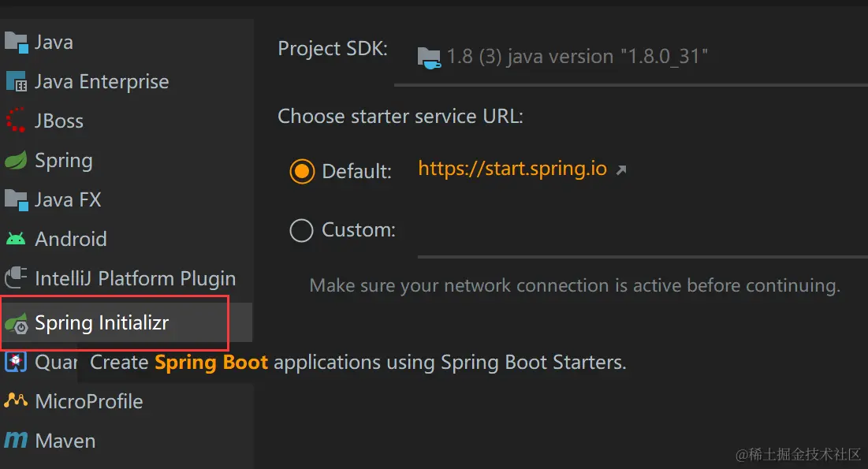Image resolution: width=868 pixels, height=469 pixels.
Task: Click the IntelliJ Platform Plugin icon
Action: tap(16, 278)
